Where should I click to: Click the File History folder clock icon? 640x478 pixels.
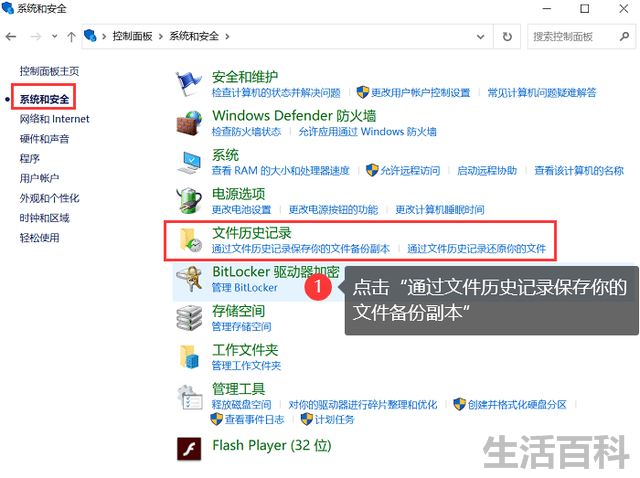coord(190,240)
